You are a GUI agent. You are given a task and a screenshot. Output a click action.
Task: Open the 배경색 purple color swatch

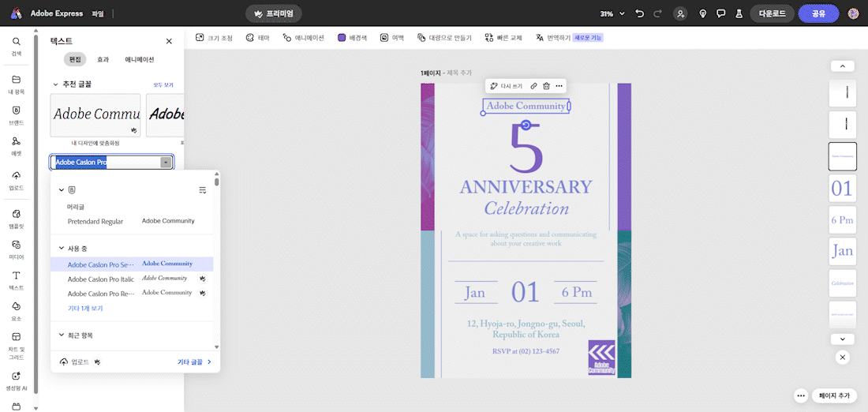(342, 38)
